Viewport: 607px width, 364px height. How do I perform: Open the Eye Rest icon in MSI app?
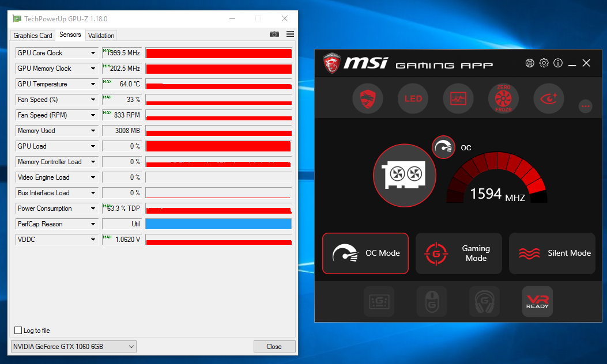pos(549,98)
